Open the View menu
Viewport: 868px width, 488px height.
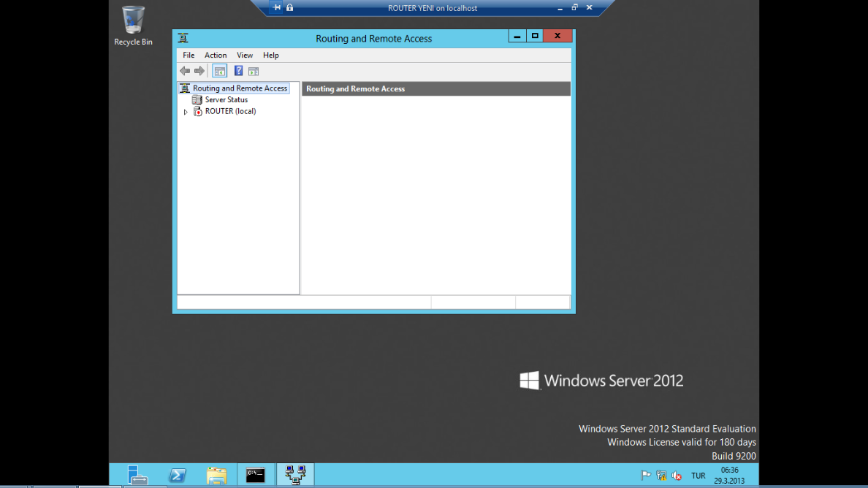click(245, 56)
